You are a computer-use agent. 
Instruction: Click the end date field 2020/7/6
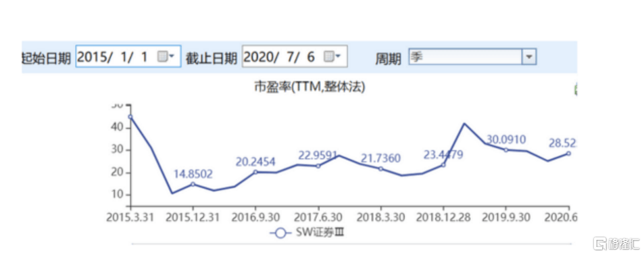click(295, 56)
